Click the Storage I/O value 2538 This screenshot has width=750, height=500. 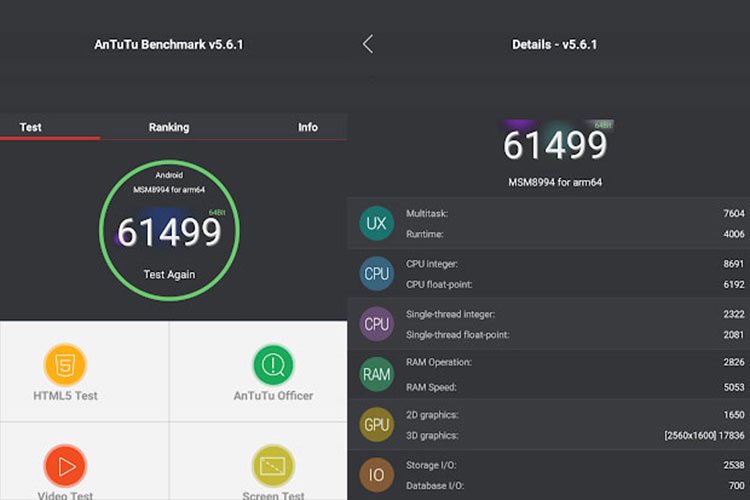click(x=734, y=465)
